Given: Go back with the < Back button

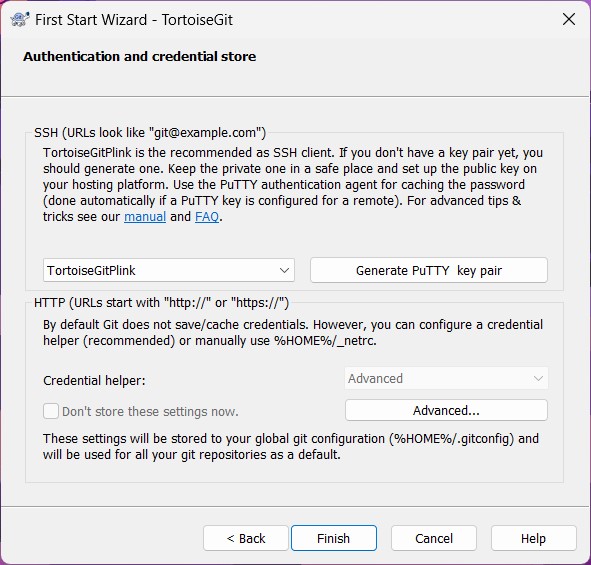Looking at the screenshot, I should click(x=246, y=538).
